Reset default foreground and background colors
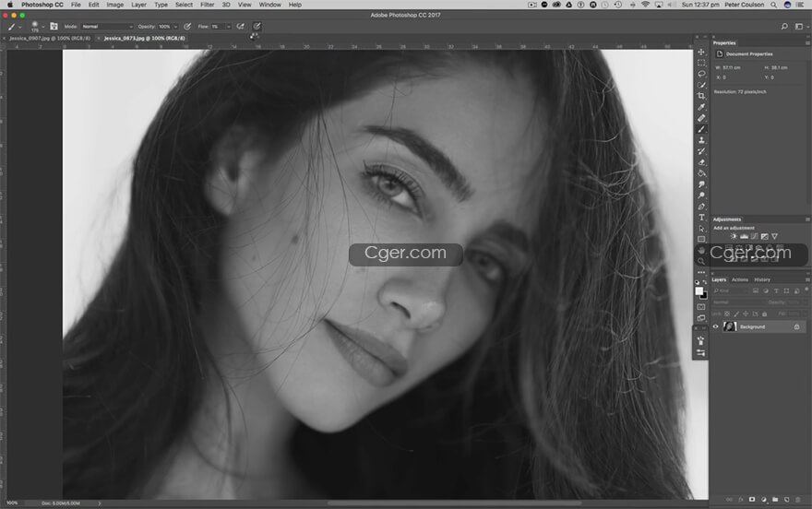This screenshot has width=812, height=509. click(697, 282)
